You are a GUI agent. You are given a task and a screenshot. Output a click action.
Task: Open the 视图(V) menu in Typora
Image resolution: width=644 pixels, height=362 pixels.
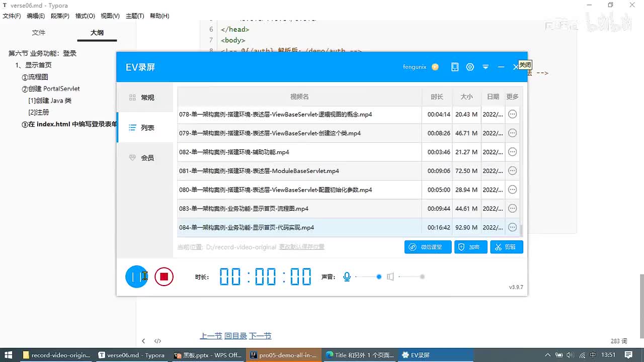point(110,16)
